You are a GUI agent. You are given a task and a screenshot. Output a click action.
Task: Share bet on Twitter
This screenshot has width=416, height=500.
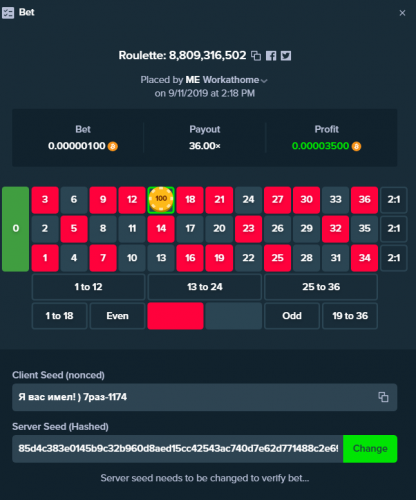[286, 56]
